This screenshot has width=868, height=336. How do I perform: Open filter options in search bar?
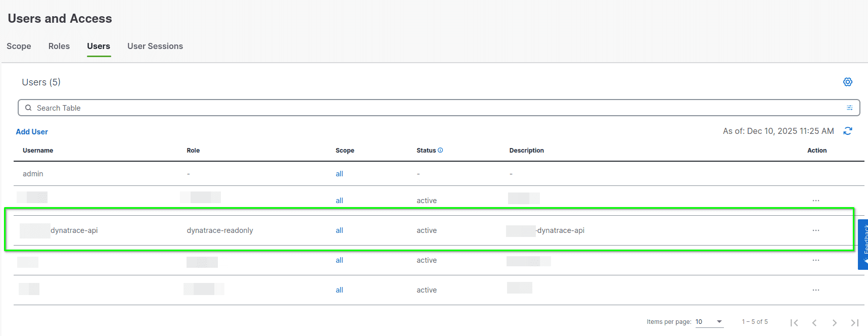(x=849, y=108)
